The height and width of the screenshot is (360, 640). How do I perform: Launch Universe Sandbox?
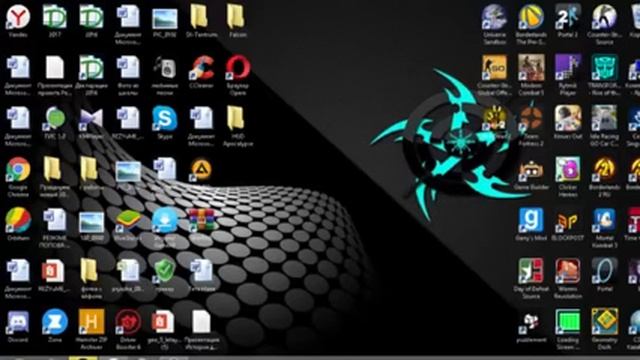494,18
